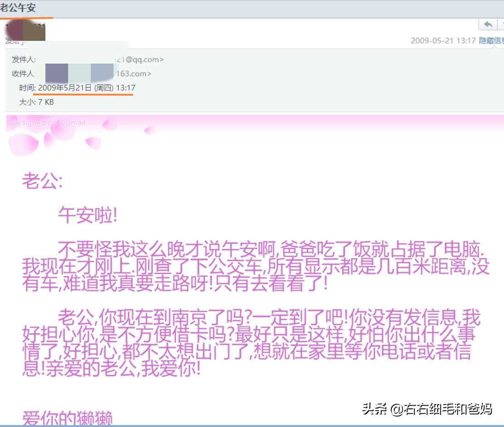Click the 收件人 recipient label
The image size is (504, 427).
[x=22, y=73]
